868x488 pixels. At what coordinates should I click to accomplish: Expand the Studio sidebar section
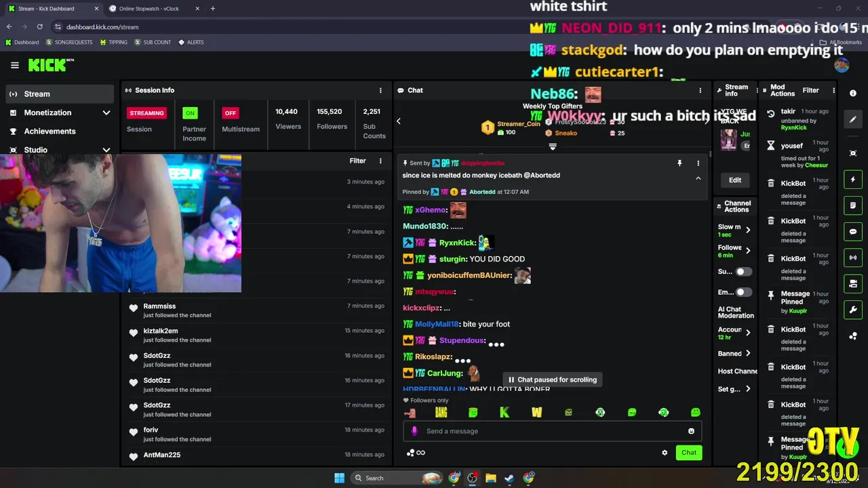pos(59,150)
